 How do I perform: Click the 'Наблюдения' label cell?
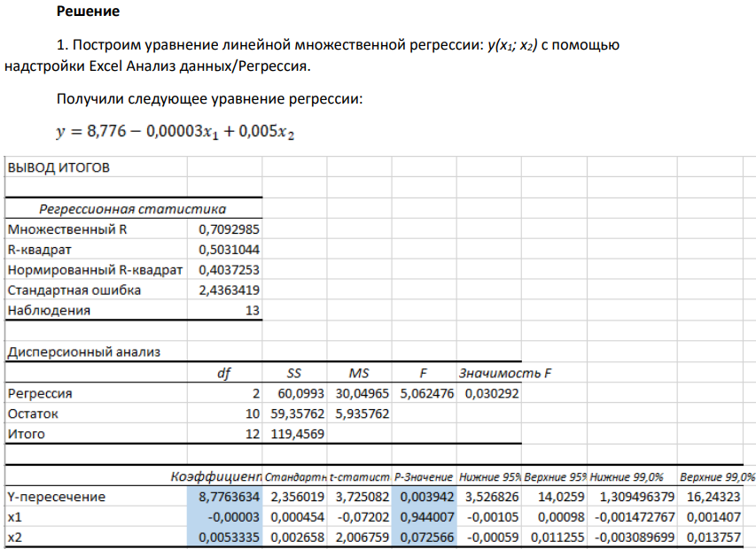coord(49,310)
